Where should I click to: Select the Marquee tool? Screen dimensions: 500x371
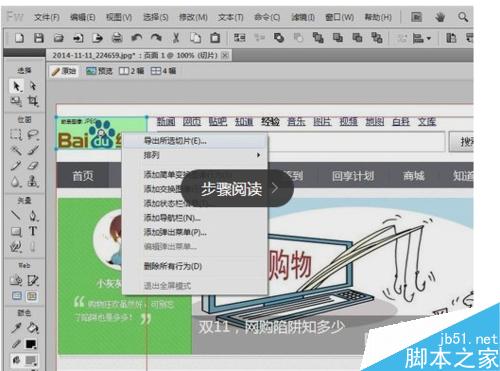click(x=16, y=135)
